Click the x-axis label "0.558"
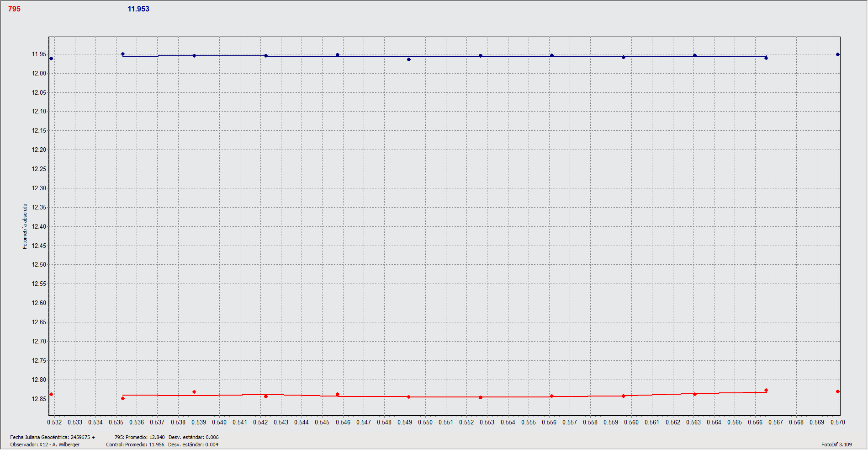 590,422
